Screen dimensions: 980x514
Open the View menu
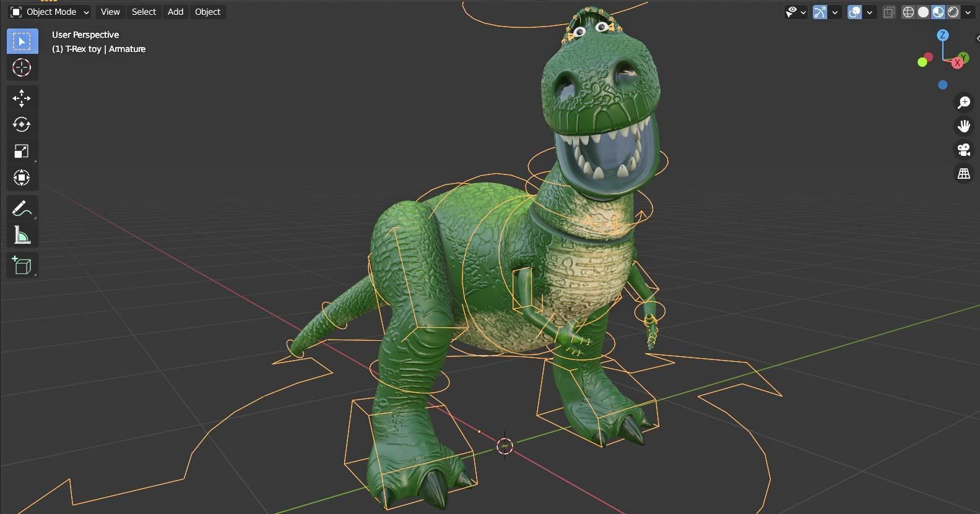110,12
